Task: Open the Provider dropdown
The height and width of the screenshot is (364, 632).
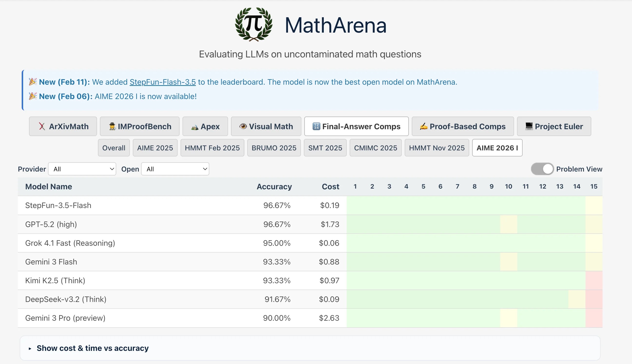Action: click(x=82, y=169)
